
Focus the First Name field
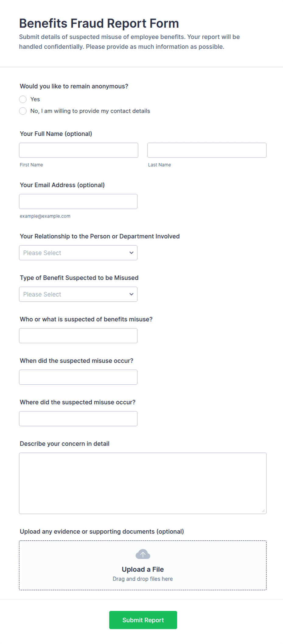pyautogui.click(x=79, y=150)
